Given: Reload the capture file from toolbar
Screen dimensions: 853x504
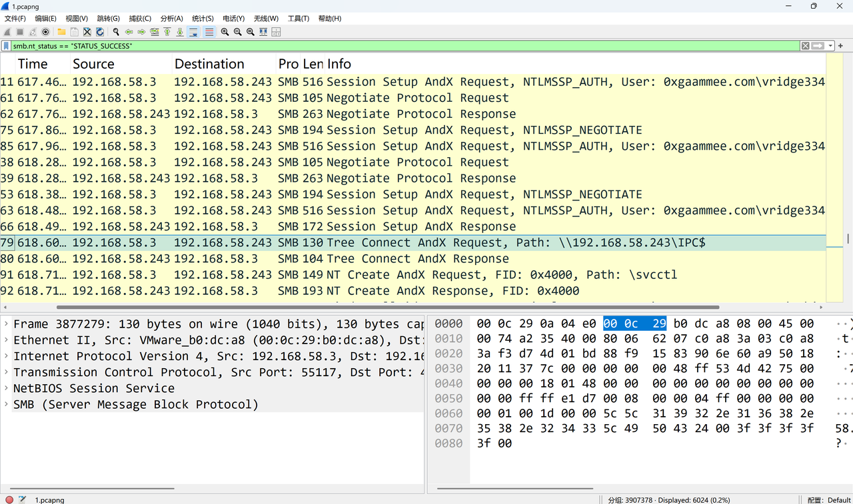Looking at the screenshot, I should click(x=100, y=32).
